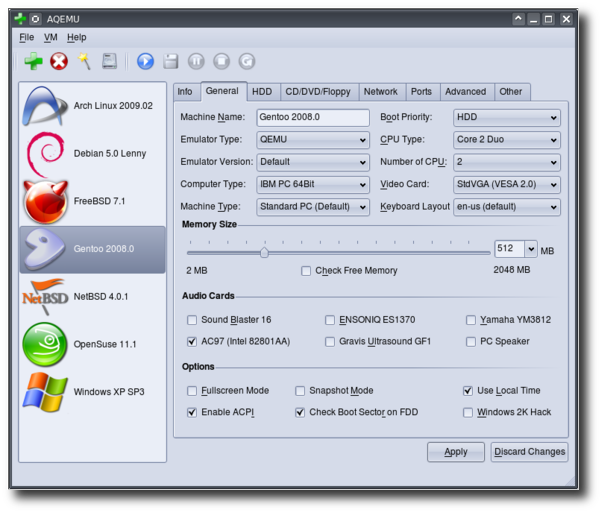Image resolution: width=602 pixels, height=513 pixels.
Task: Tick the Sound Blaster 16 checkbox
Action: tap(192, 320)
